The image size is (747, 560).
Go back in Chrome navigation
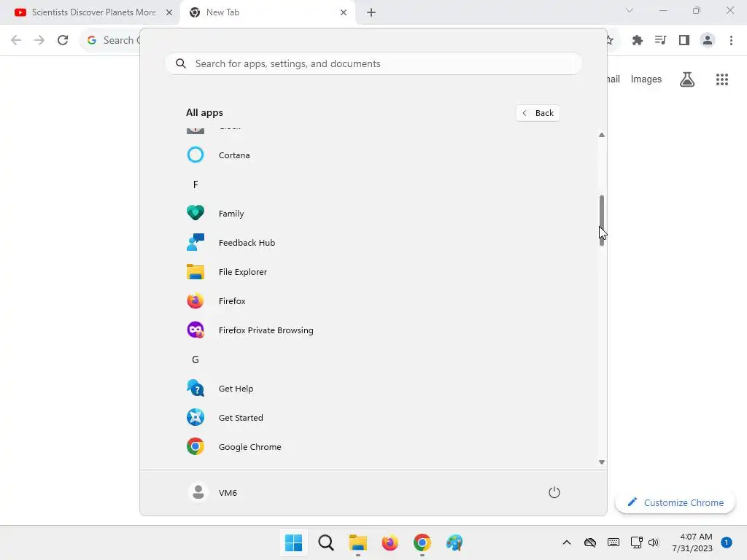[16, 40]
